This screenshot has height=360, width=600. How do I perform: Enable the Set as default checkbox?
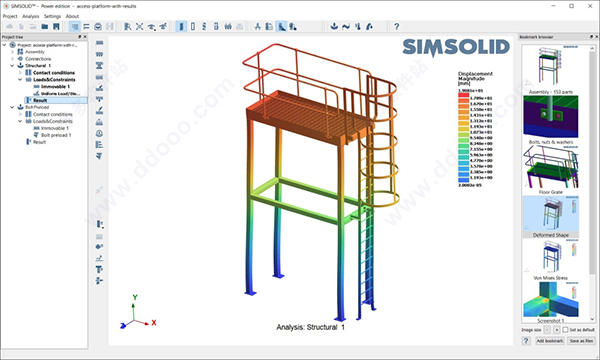(565, 330)
